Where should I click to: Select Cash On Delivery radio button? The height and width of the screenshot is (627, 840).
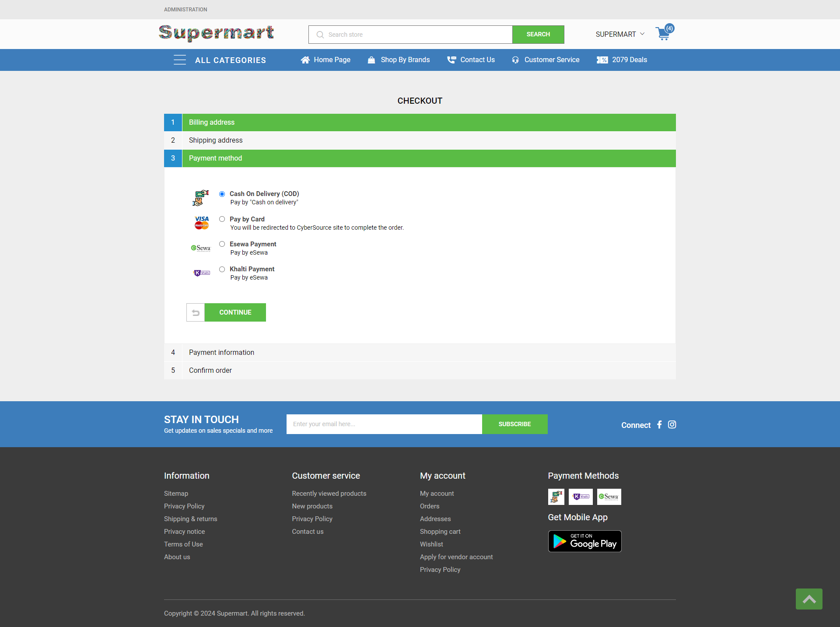coord(222,194)
